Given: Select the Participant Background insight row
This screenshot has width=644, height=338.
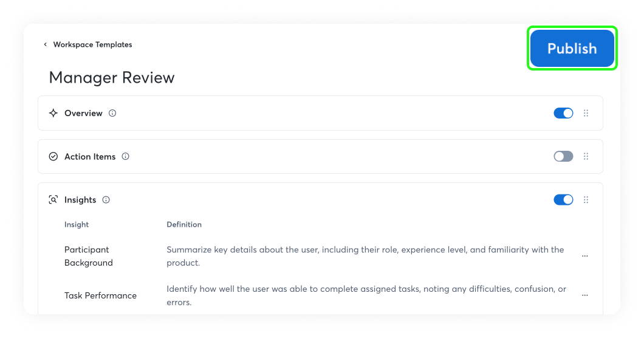Looking at the screenshot, I should 320,256.
